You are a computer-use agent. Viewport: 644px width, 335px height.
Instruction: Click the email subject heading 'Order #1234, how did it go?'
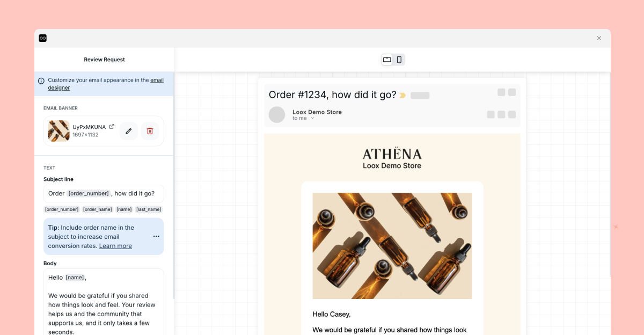coord(333,95)
